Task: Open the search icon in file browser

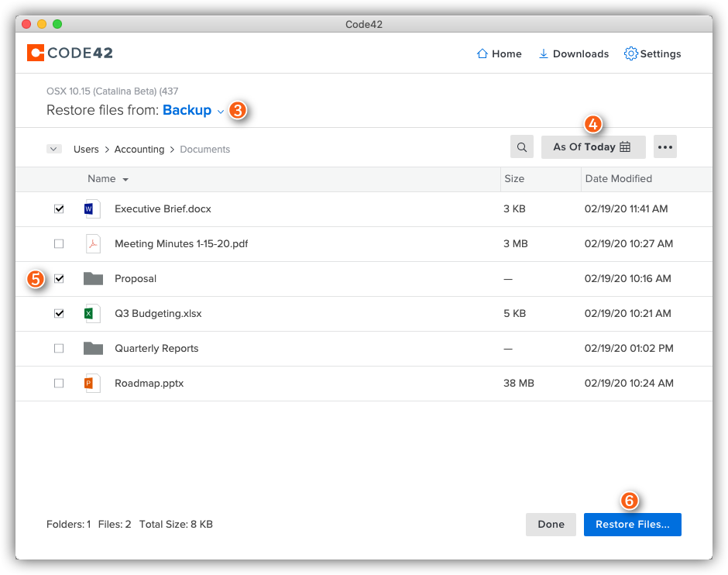Action: coord(521,146)
